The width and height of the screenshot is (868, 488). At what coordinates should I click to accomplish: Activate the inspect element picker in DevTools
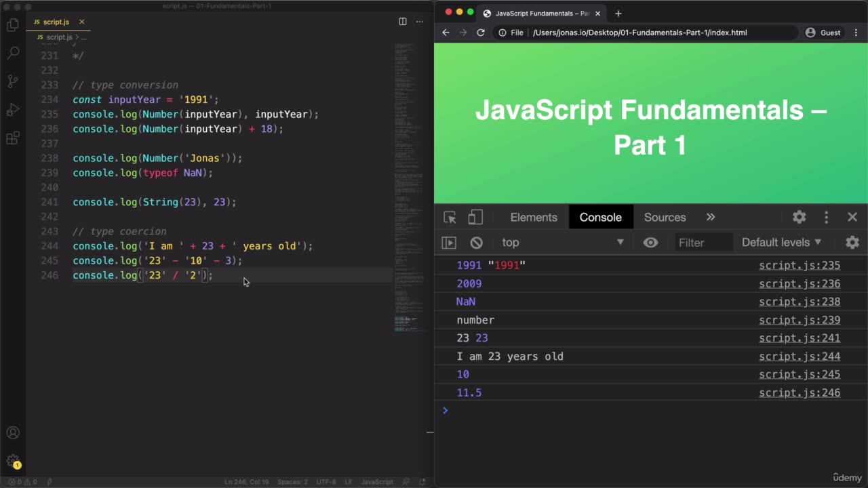click(x=450, y=217)
